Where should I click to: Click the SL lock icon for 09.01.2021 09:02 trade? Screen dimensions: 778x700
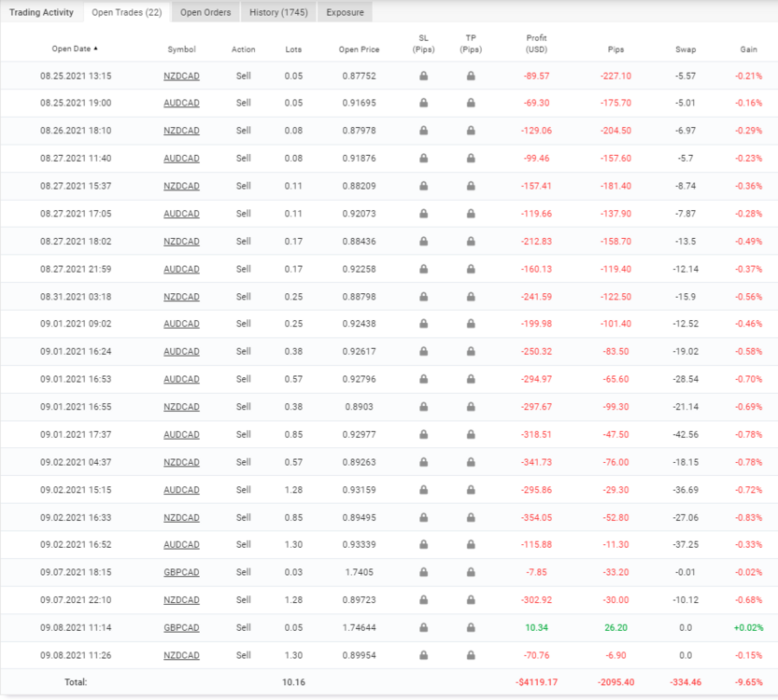point(423,324)
